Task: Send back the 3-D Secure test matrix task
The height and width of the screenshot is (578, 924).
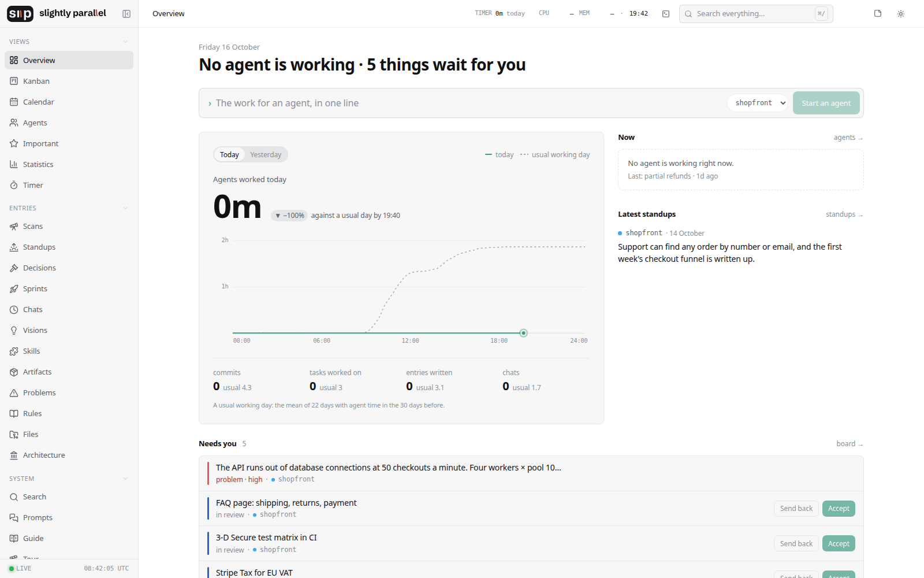Action: [796, 543]
